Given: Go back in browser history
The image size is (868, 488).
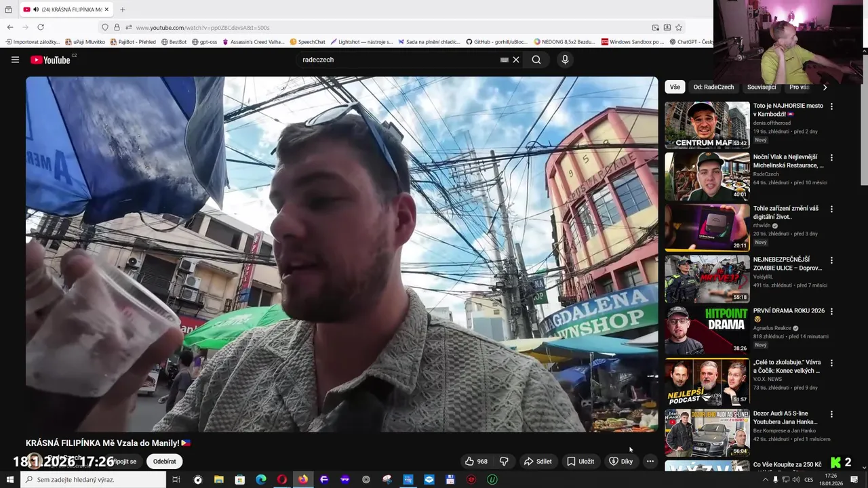Looking at the screenshot, I should (x=10, y=27).
